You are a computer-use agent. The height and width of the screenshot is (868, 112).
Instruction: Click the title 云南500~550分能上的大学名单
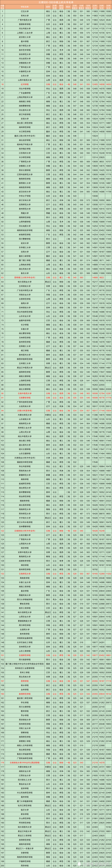pos(56,2)
